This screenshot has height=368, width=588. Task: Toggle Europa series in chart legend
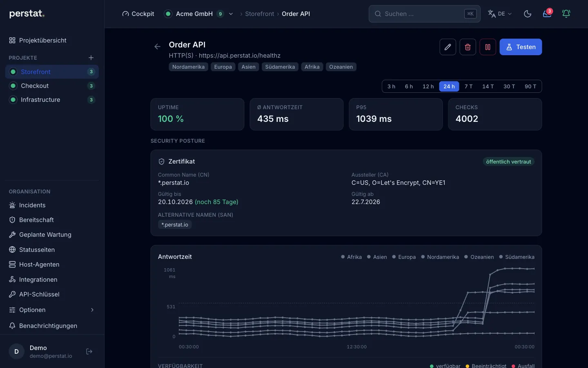coord(404,257)
